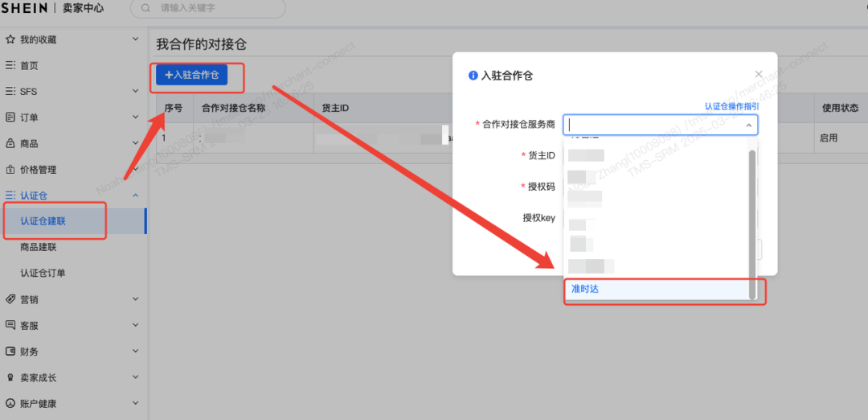
Task: Click the 请输入关键字 search box
Action: [x=208, y=8]
